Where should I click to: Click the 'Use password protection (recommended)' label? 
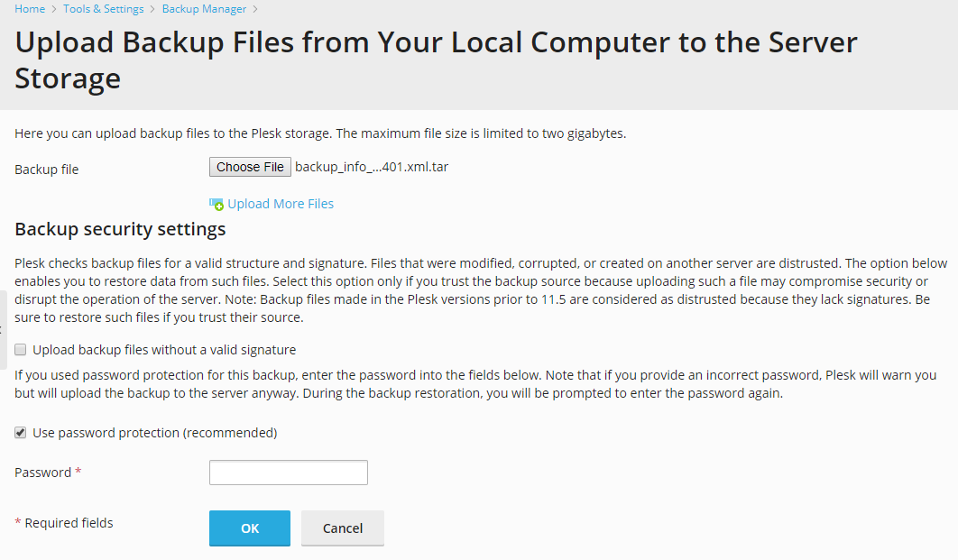[154, 433]
